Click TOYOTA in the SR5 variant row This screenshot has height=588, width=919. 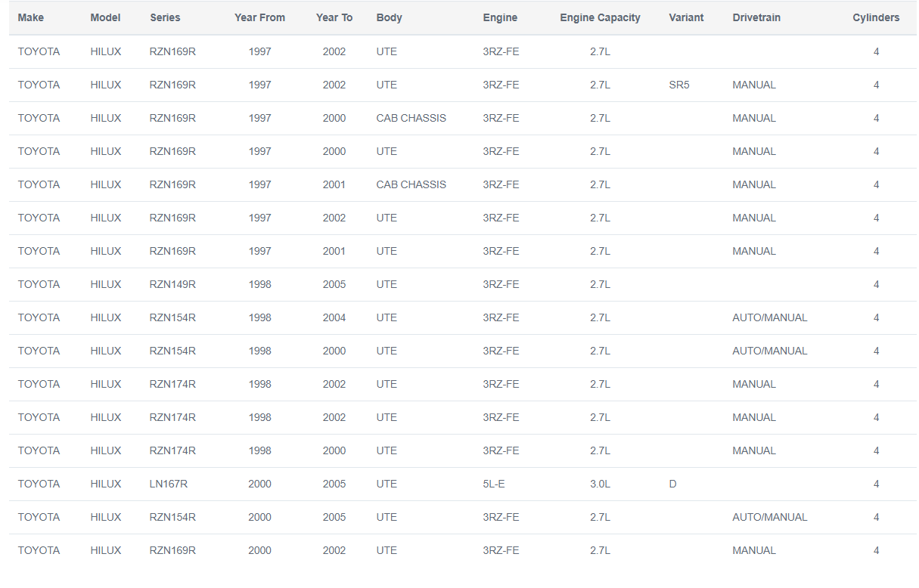click(39, 85)
